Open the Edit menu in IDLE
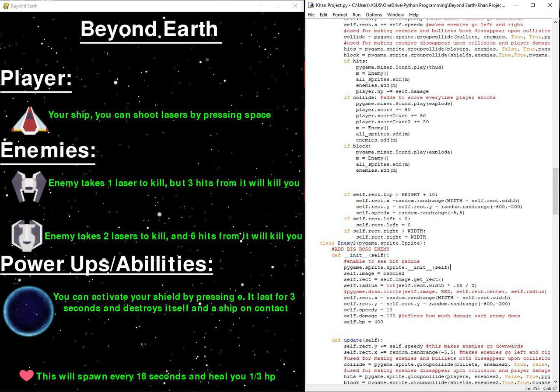 [x=324, y=14]
